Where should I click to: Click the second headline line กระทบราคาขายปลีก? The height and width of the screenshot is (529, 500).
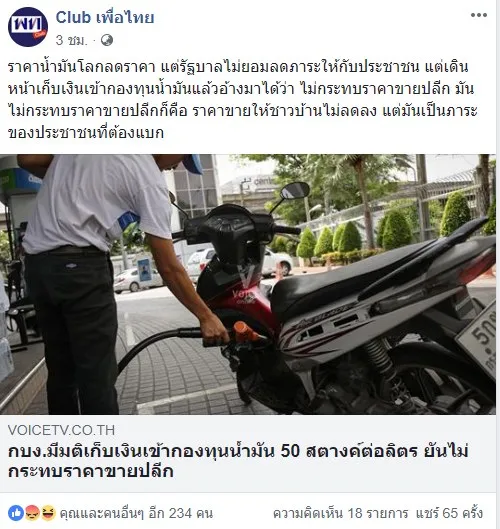[x=91, y=471]
